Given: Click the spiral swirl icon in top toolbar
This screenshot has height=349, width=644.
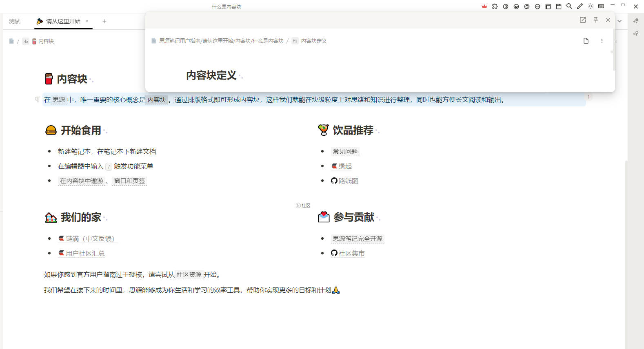Looking at the screenshot, I should click(527, 7).
